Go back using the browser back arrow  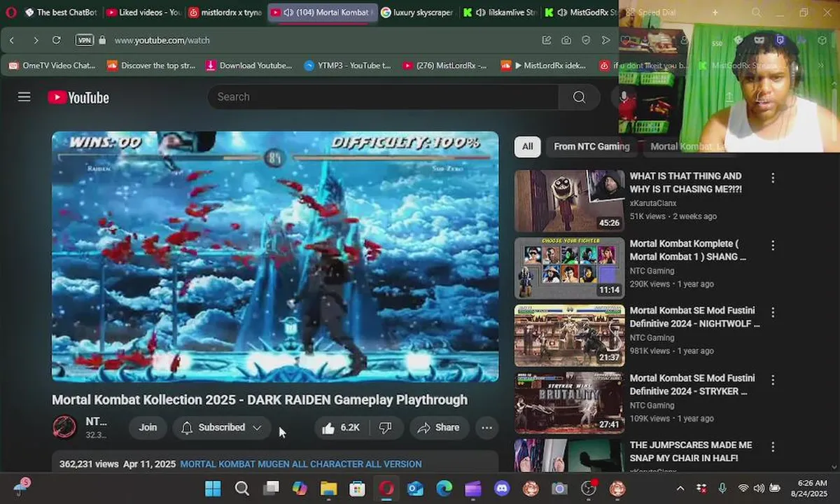(12, 41)
